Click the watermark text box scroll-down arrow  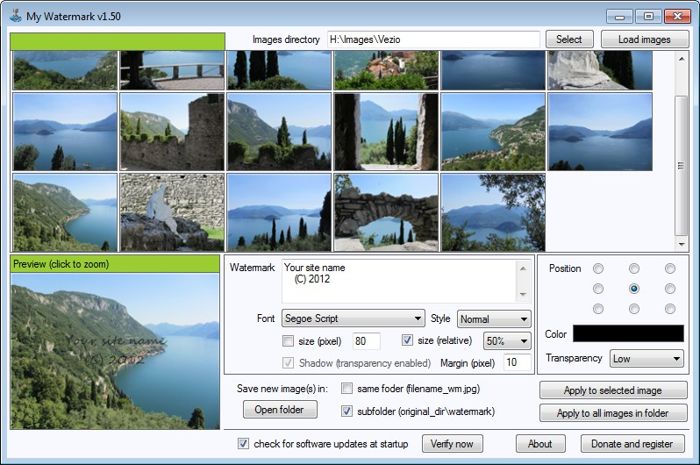[523, 294]
